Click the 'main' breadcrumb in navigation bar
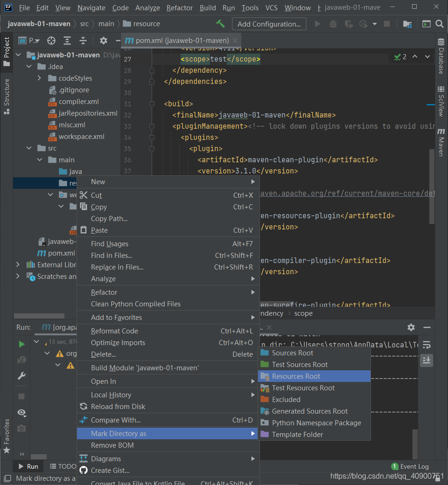Image resolution: width=448 pixels, height=485 pixels. point(106,24)
